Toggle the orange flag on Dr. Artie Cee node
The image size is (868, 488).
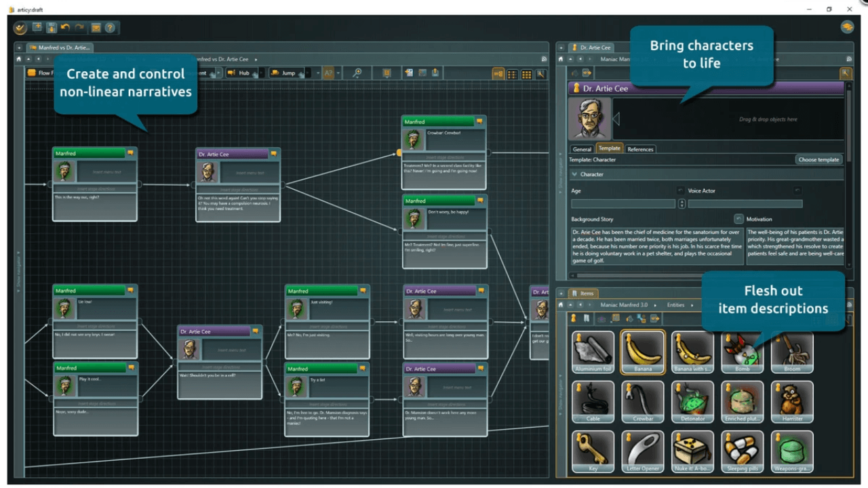pyautogui.click(x=273, y=154)
